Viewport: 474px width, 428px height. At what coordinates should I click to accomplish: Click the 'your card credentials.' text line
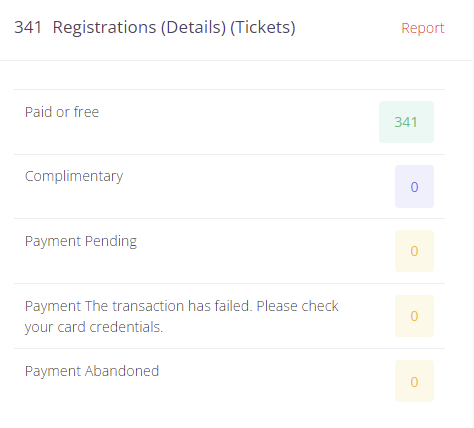[x=94, y=327]
